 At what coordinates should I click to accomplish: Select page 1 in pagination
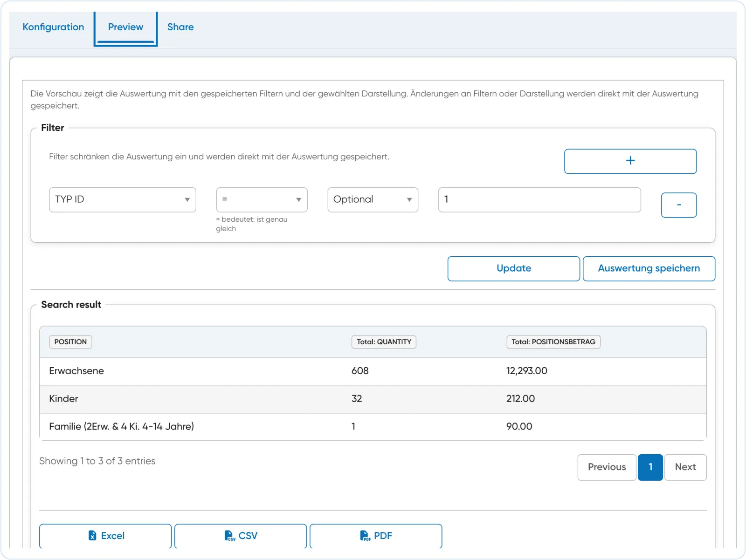[x=650, y=467]
